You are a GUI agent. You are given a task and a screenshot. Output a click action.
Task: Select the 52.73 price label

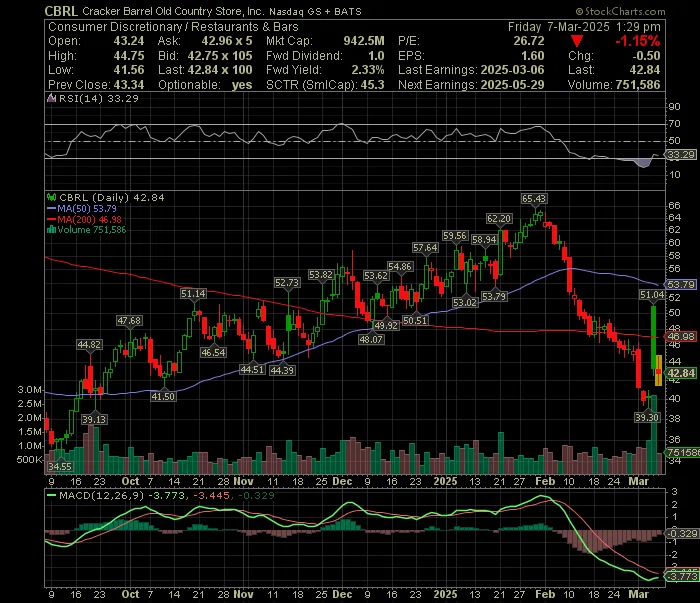coord(287,283)
